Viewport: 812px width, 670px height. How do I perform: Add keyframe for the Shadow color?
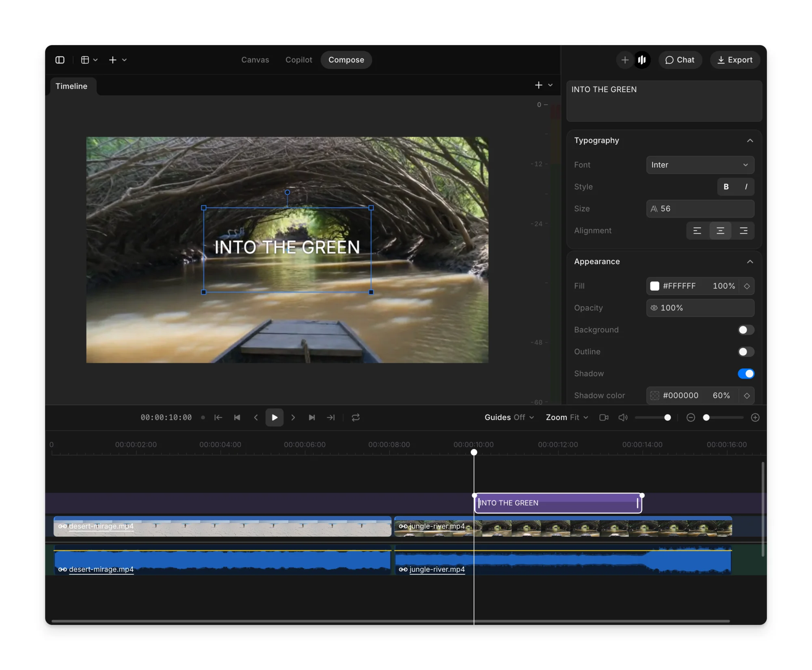click(747, 396)
